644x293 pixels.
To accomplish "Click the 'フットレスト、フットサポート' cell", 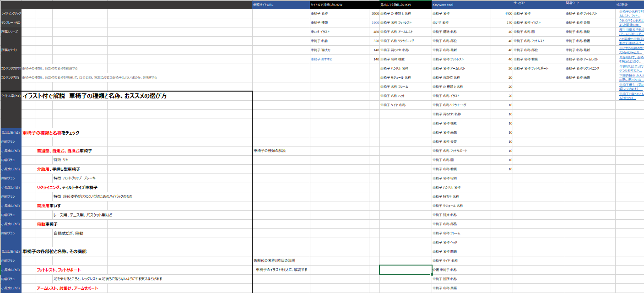I will coord(59,270).
